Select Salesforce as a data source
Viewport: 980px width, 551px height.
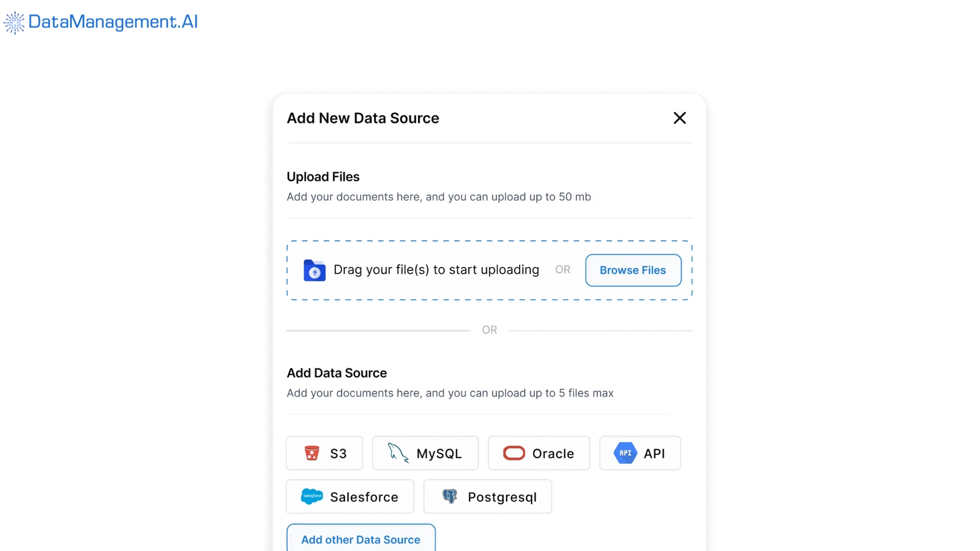point(350,496)
